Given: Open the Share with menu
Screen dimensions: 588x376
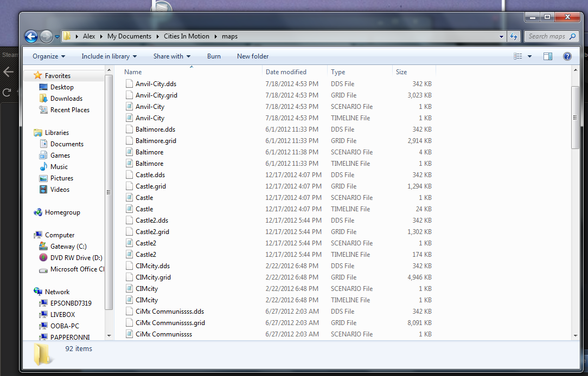Looking at the screenshot, I should pyautogui.click(x=172, y=56).
